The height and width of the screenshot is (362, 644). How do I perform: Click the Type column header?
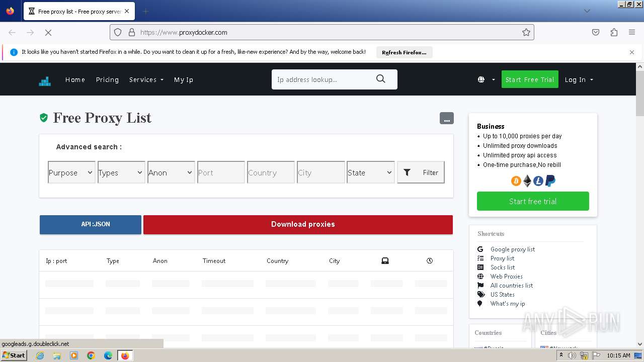(113, 261)
